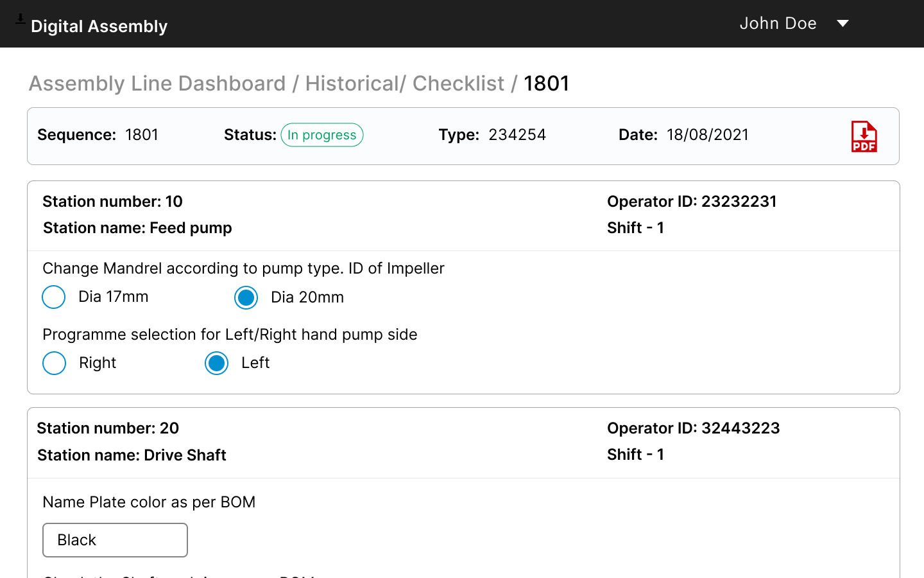
Task: Choose Left hand pump side
Action: 216,363
